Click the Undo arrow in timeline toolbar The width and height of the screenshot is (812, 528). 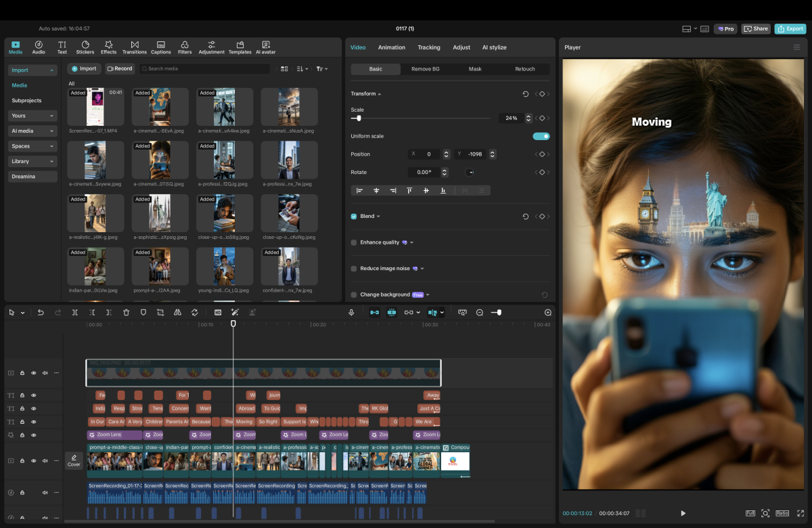[41, 313]
